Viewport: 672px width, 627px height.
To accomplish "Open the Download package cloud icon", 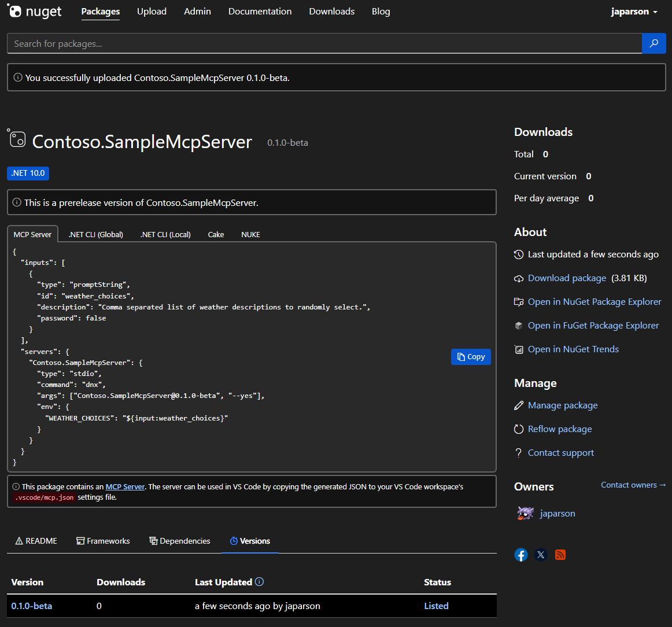I will point(519,278).
